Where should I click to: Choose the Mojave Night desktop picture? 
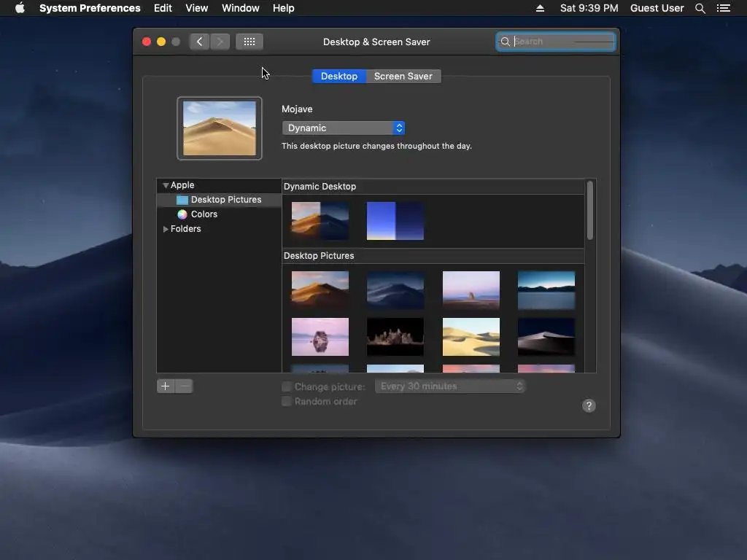click(395, 289)
